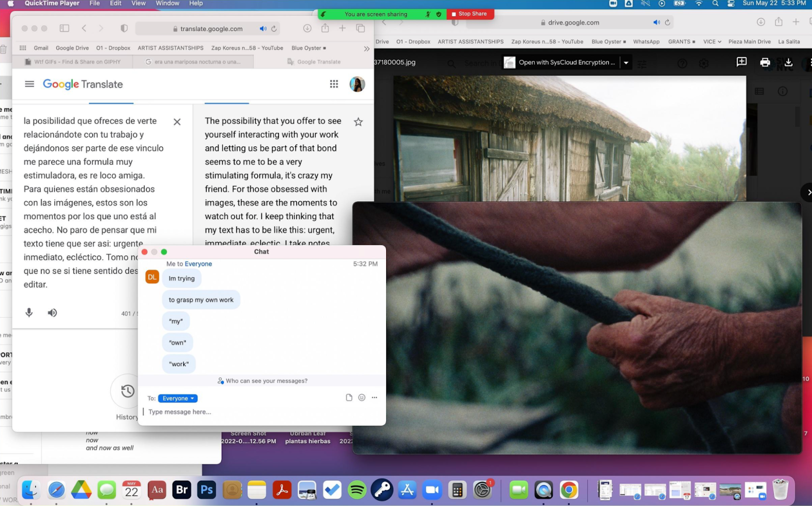Open the more options ellipsis in Zoom chat
The image size is (812, 506).
(x=375, y=397)
